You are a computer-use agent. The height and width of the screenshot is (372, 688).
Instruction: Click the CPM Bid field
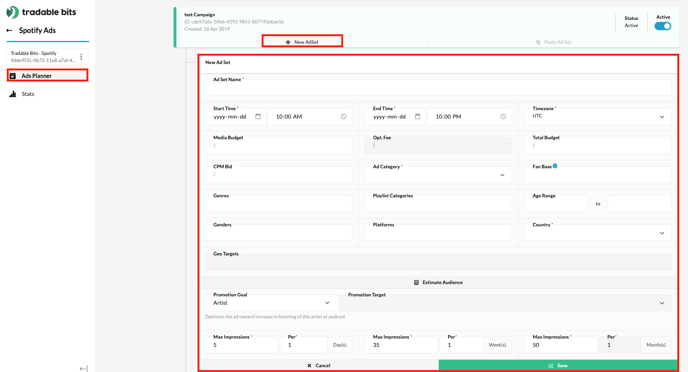pyautogui.click(x=279, y=174)
